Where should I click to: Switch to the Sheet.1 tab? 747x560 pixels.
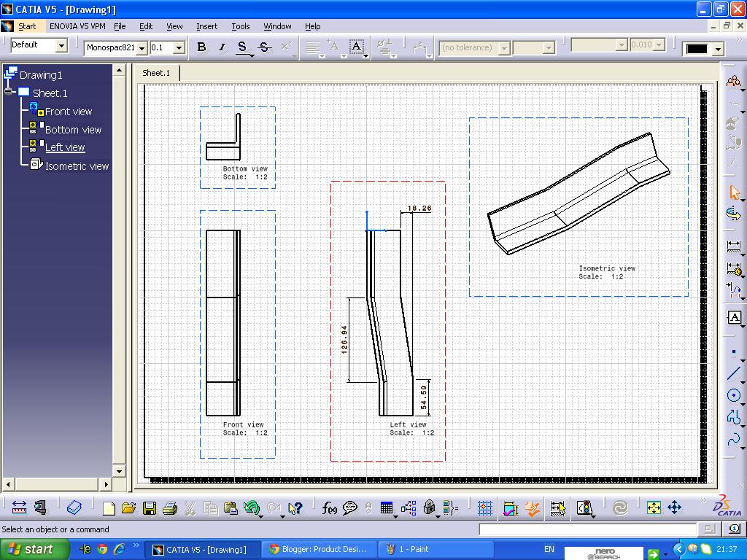(155, 73)
